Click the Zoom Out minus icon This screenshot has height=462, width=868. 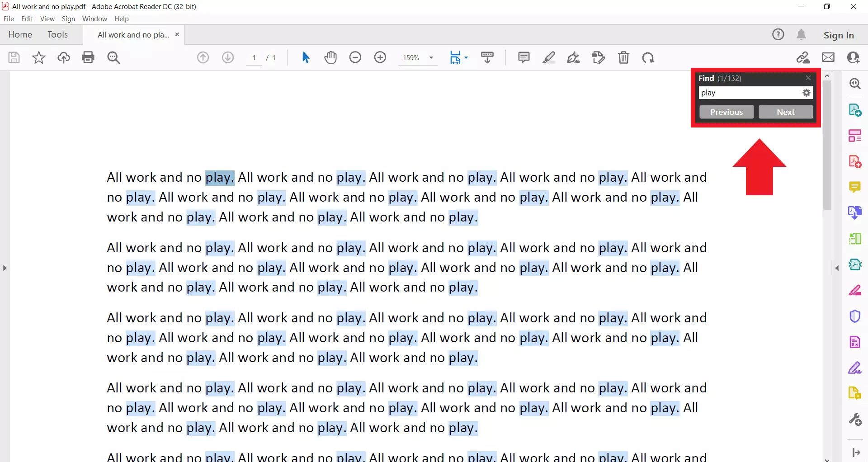355,57
